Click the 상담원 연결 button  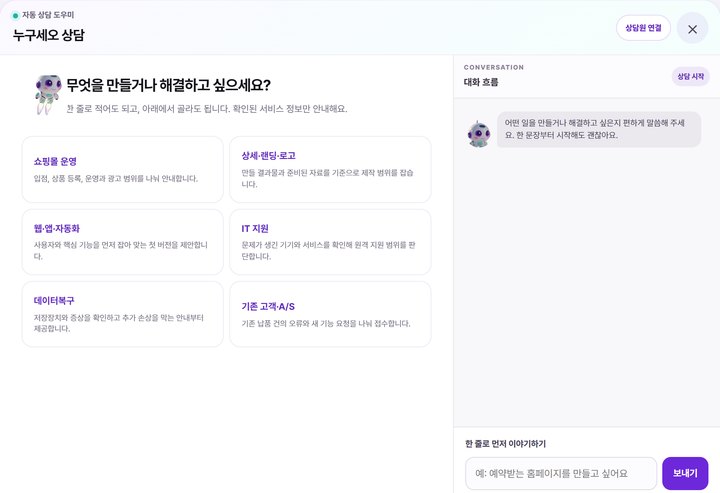(643, 28)
